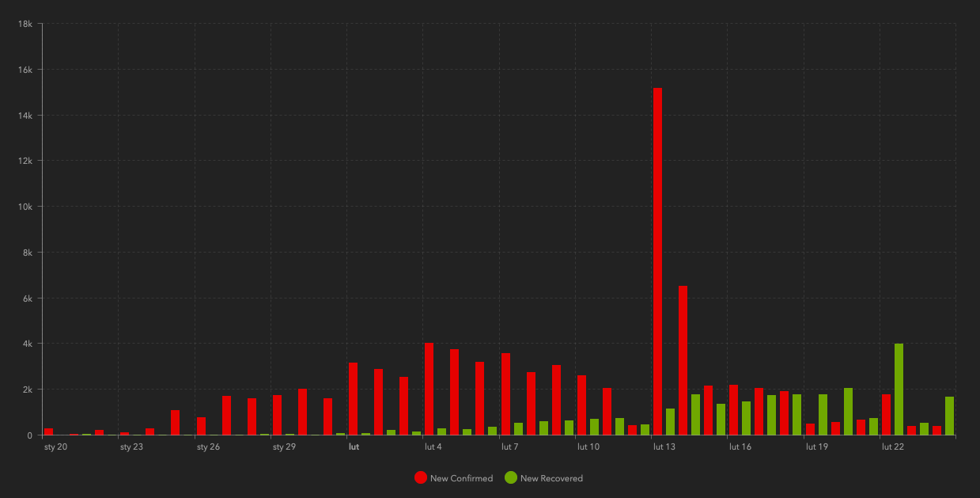980x498 pixels.
Task: Toggle the New Confirmed red legend marker
Action: (421, 477)
